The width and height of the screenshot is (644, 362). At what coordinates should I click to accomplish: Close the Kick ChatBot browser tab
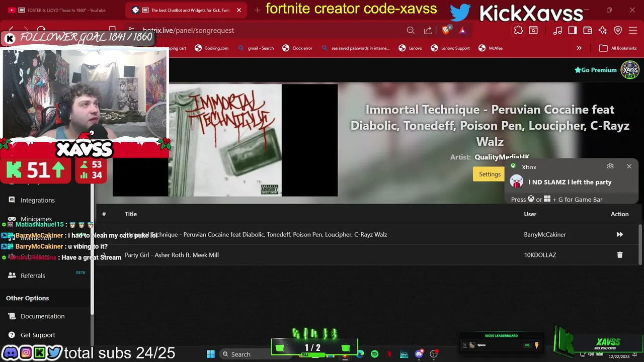coord(239,10)
